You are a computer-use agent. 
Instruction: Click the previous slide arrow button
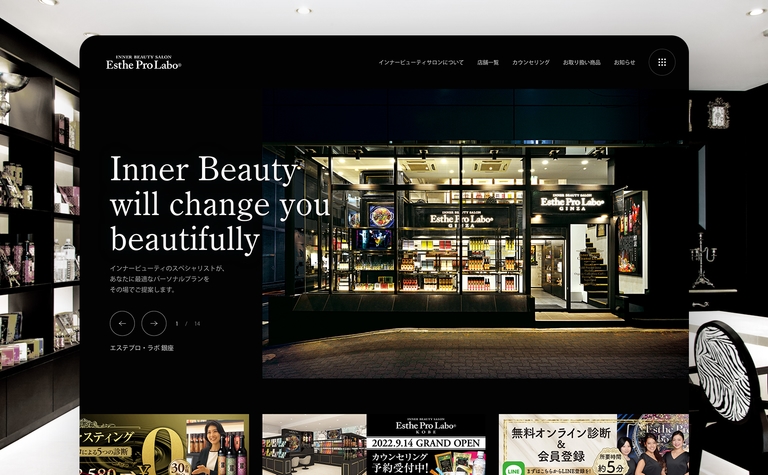pyautogui.click(x=122, y=323)
